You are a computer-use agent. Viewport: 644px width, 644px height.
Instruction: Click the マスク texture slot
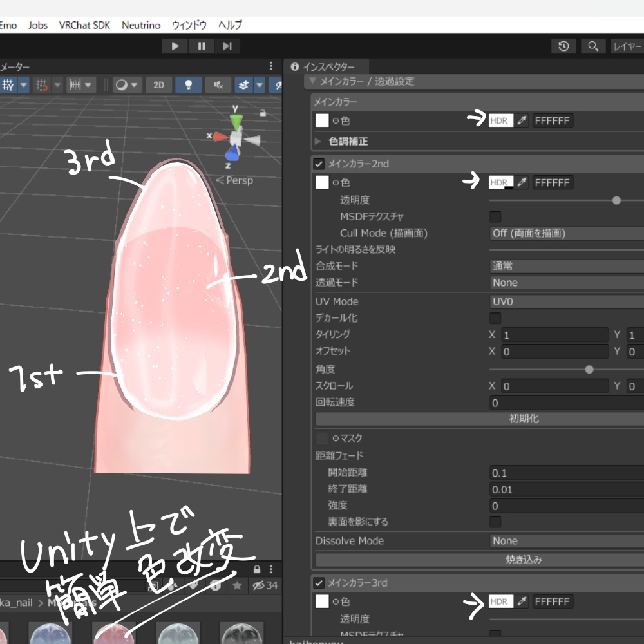point(322,438)
